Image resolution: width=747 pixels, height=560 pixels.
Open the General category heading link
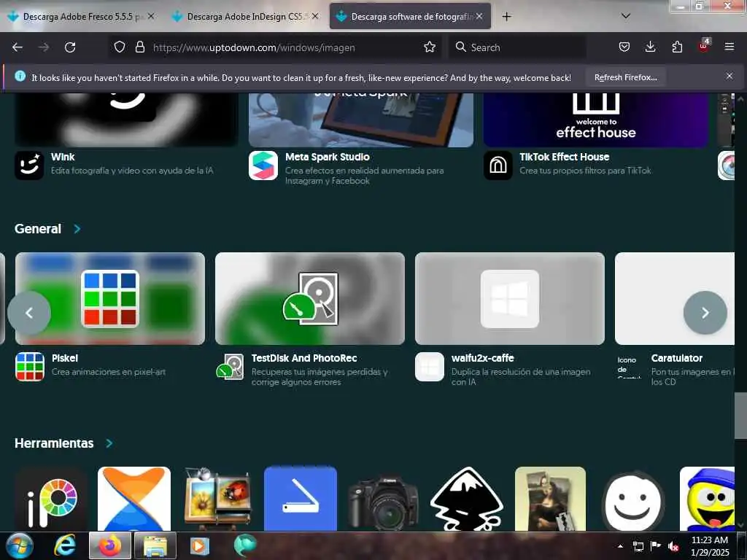click(x=38, y=229)
